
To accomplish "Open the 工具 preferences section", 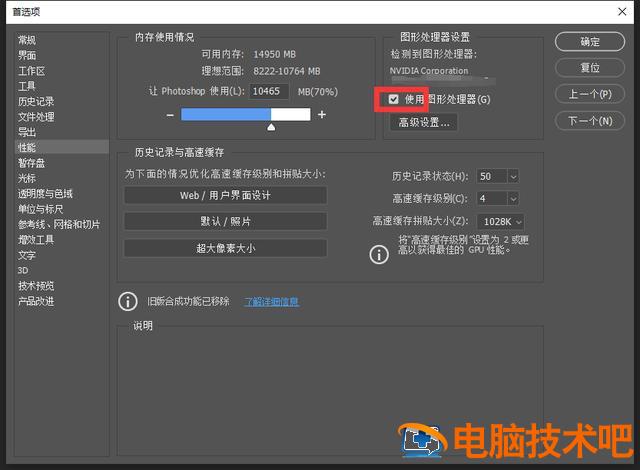I will pos(27,86).
